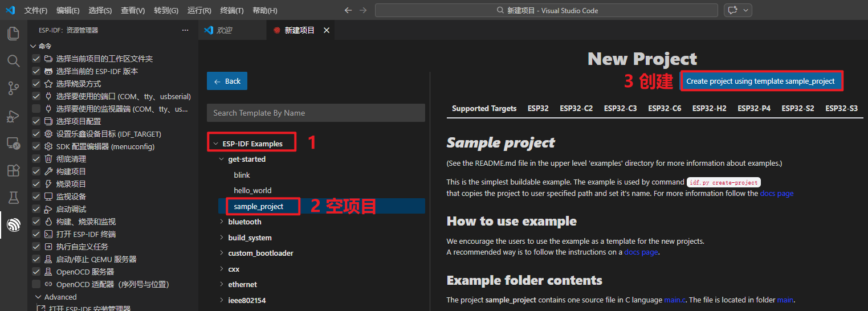The image size is (868, 311).
Task: Select the blink template
Action: pos(242,175)
